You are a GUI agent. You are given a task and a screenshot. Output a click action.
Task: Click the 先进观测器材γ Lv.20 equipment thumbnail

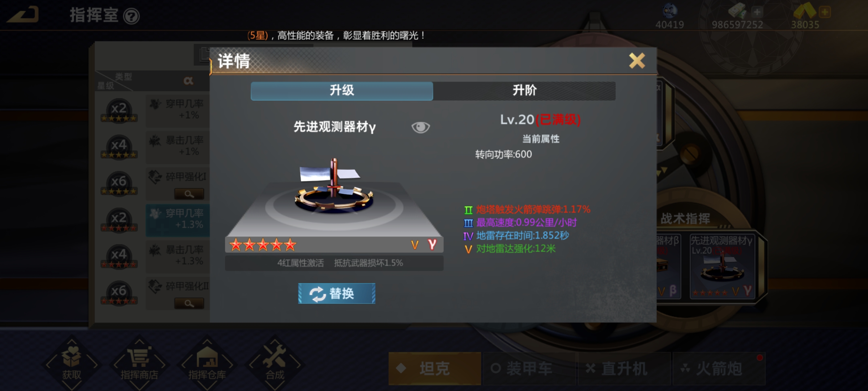722,266
